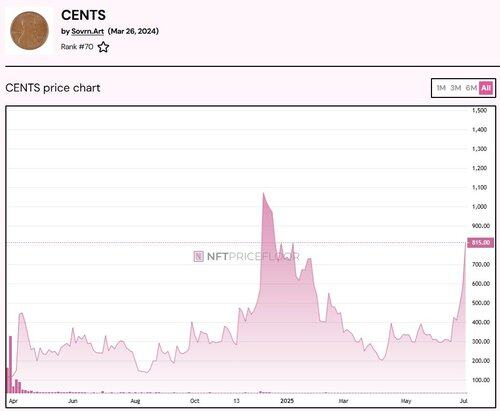Open the Sovrn.Art creator link
The image size is (500, 411).
[87, 31]
